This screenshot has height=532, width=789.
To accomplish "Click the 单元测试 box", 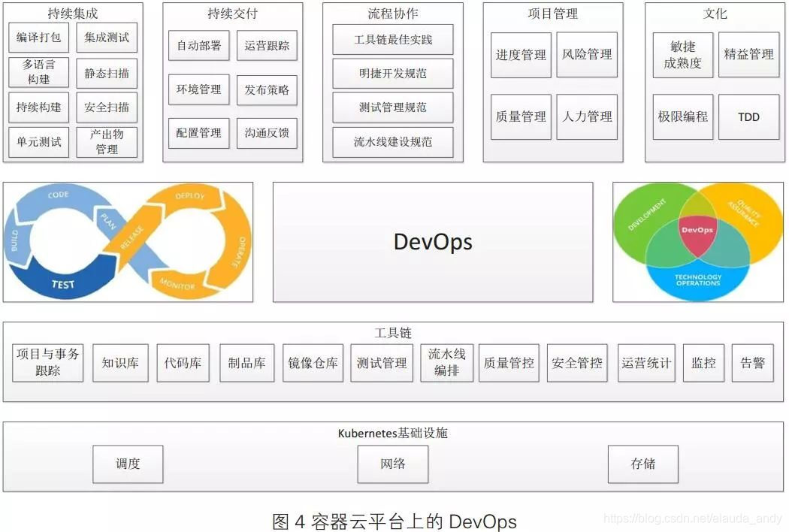I will coord(39,142).
